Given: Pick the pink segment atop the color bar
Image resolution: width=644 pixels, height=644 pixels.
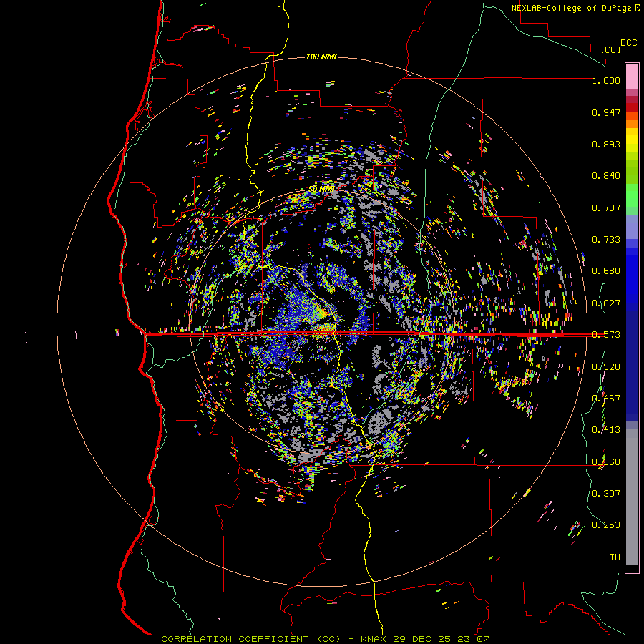Looking at the screenshot, I should coord(632,76).
